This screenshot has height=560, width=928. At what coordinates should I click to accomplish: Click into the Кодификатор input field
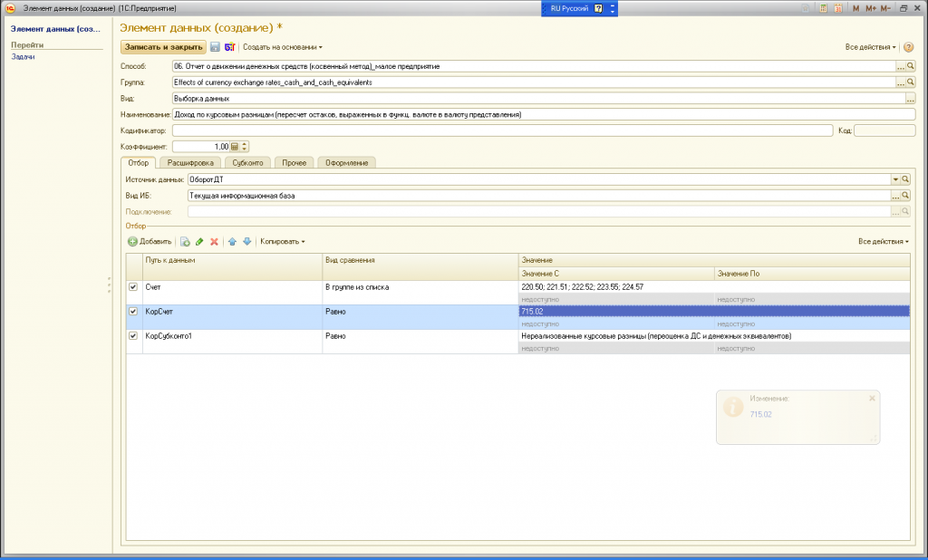coord(502,130)
